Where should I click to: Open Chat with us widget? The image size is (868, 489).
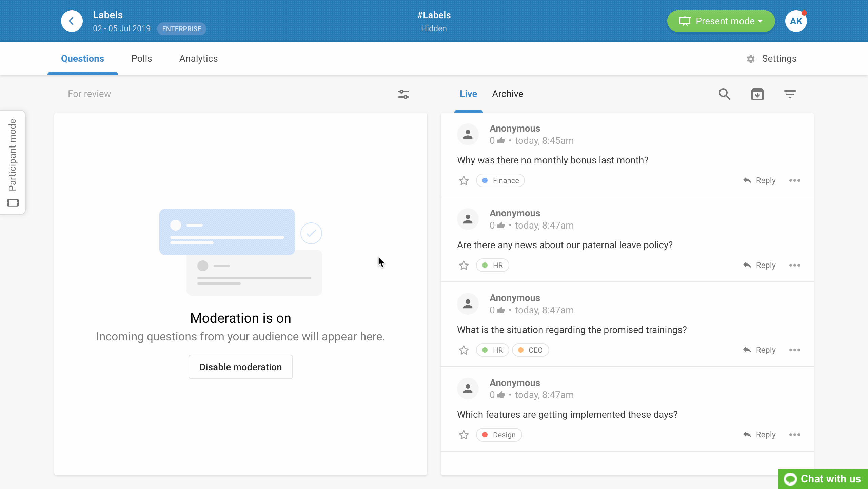(x=823, y=479)
